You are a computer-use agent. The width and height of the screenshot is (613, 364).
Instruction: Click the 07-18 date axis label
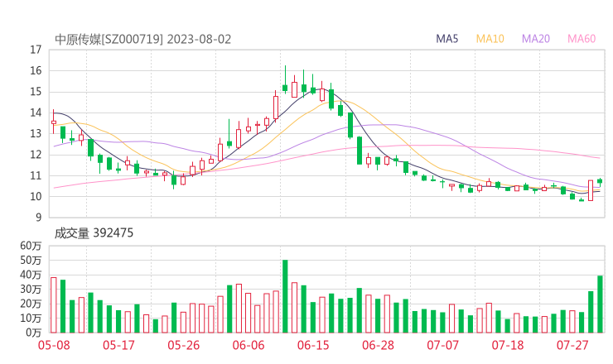point(508,345)
